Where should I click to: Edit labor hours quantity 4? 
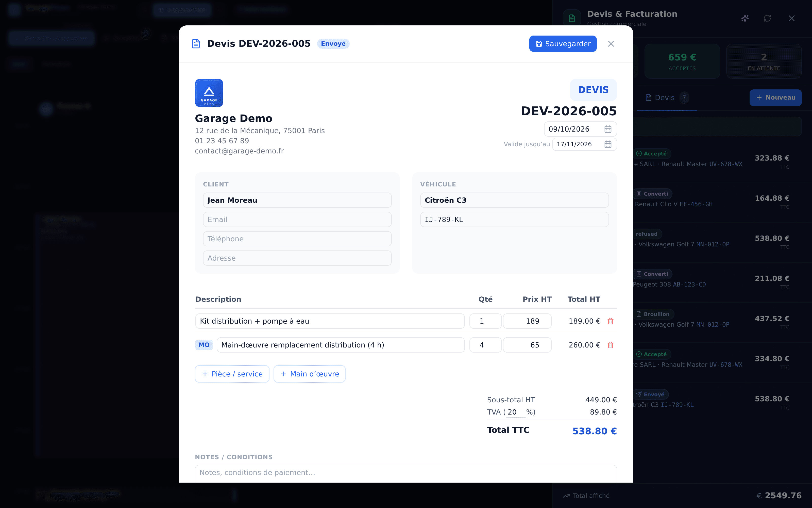pyautogui.click(x=485, y=345)
